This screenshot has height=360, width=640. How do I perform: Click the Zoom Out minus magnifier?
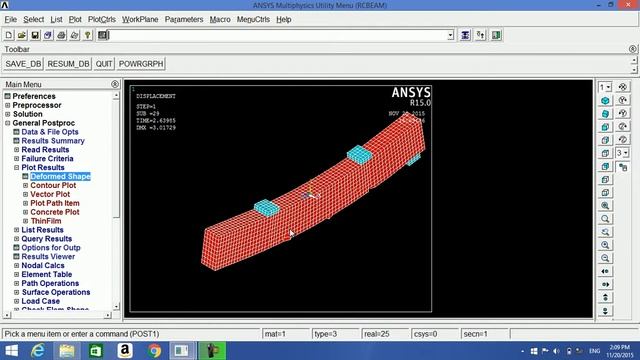coord(605,258)
